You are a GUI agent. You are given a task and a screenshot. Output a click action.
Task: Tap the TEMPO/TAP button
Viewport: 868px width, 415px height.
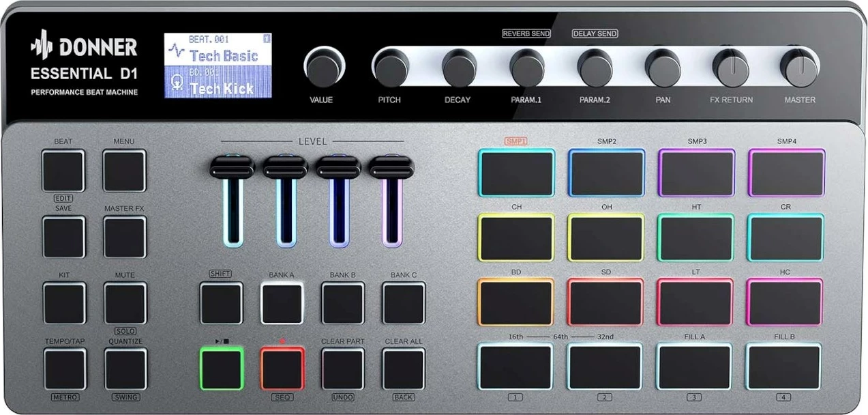[65, 369]
